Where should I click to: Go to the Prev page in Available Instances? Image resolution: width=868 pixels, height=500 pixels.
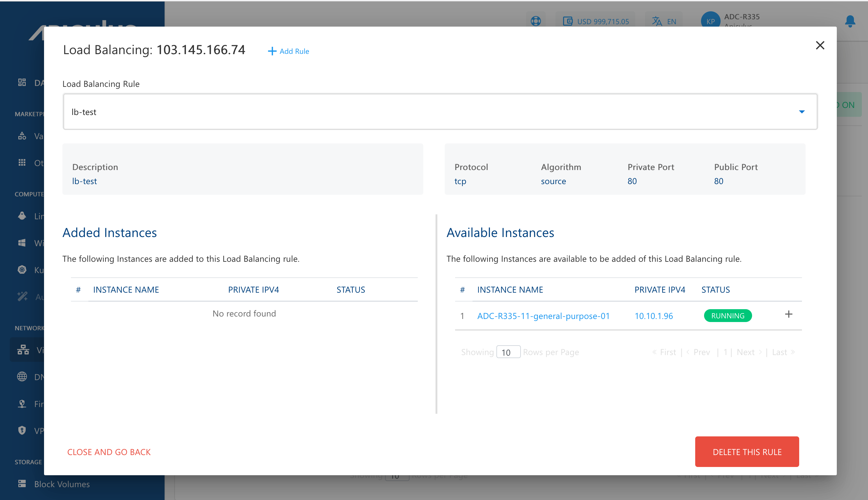[x=698, y=352]
